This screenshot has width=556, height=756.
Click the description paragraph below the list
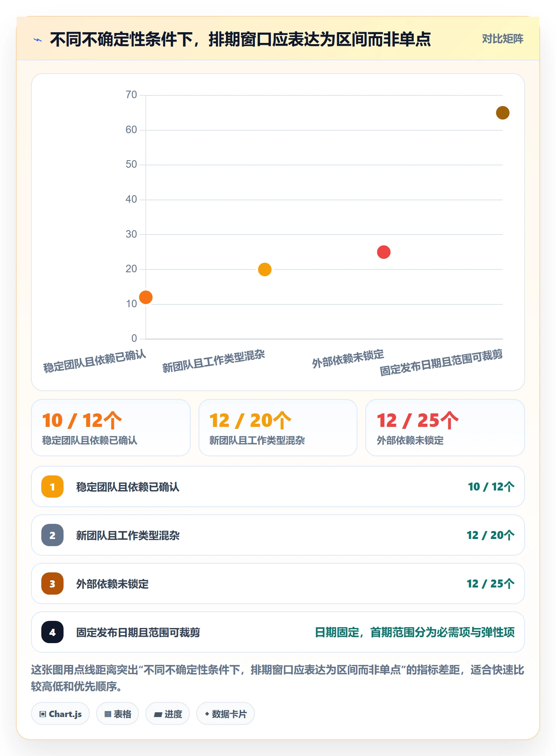click(278, 678)
